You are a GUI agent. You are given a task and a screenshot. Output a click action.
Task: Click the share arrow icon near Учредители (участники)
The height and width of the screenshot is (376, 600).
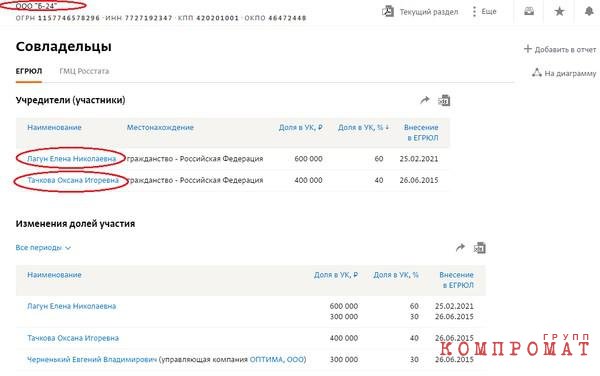click(x=425, y=100)
